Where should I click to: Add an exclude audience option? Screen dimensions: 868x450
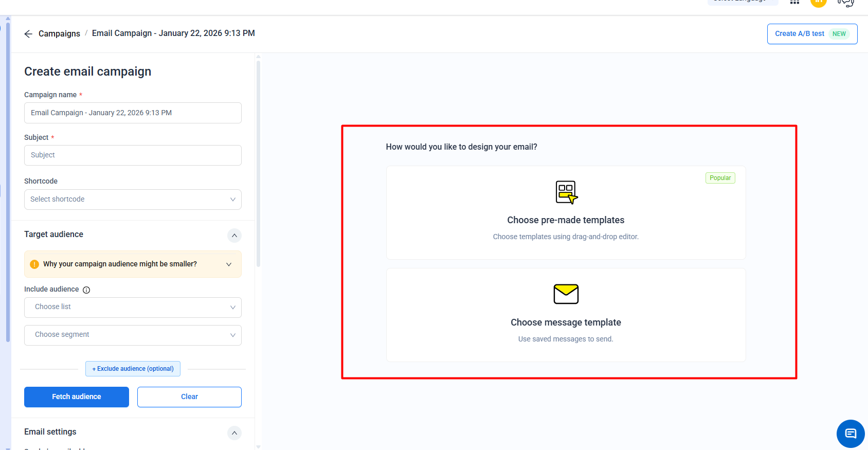tap(133, 369)
